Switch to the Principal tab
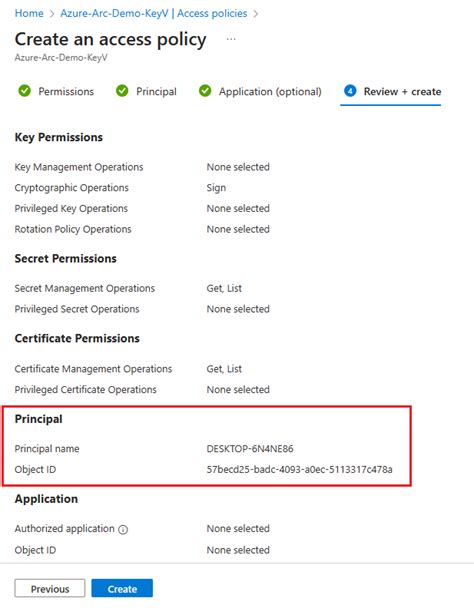Viewport: 474px width, 608px height. (146, 92)
